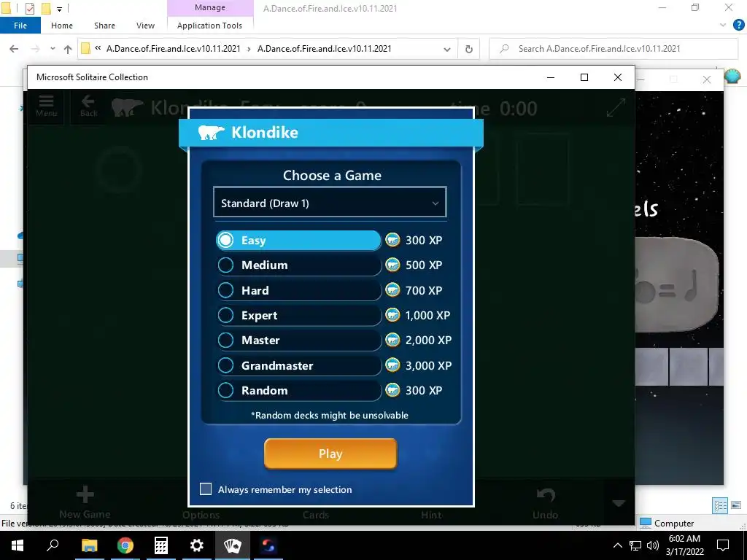Open the notification center icon
Image resolution: width=747 pixels, height=560 pixels.
(723, 545)
